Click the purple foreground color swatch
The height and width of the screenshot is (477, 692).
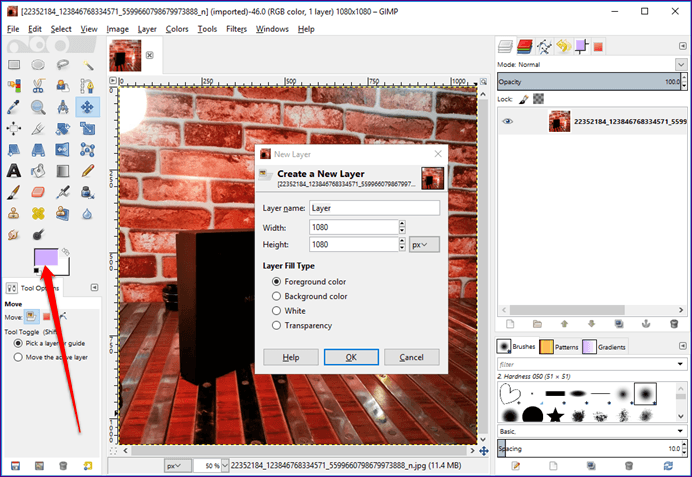tap(46, 257)
